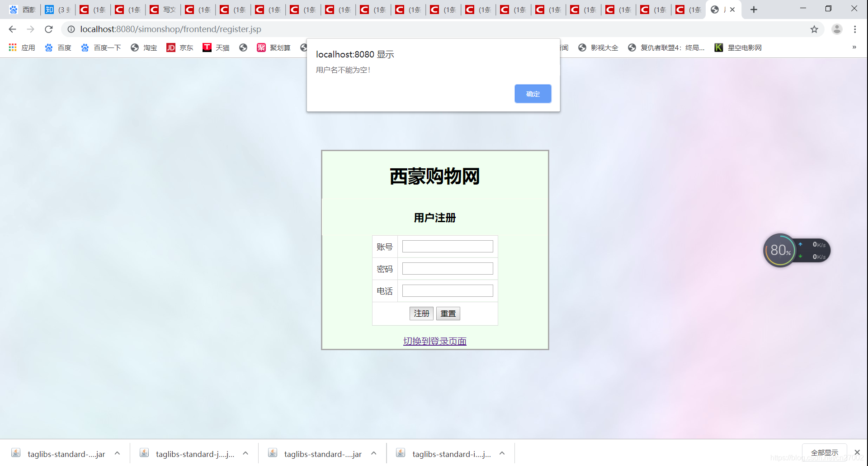Open the 星空电影网 bookmark
Image resolution: width=868 pixels, height=466 pixels.
[738, 48]
